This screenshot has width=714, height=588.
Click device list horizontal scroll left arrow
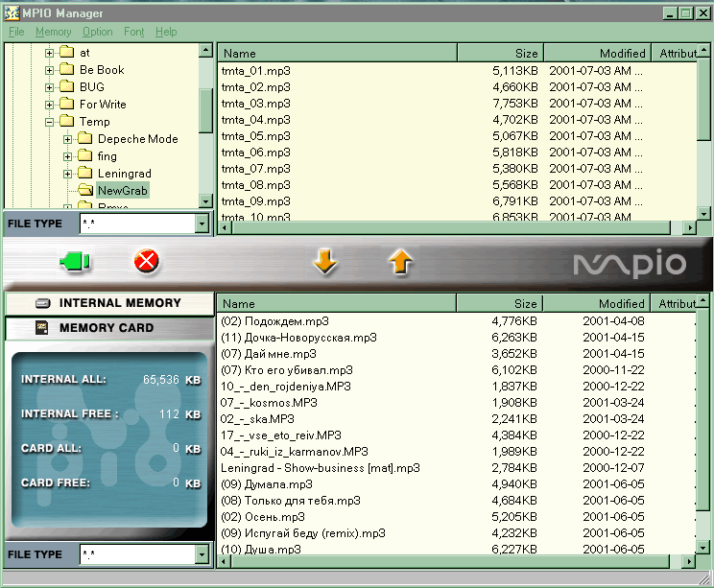tap(224, 561)
